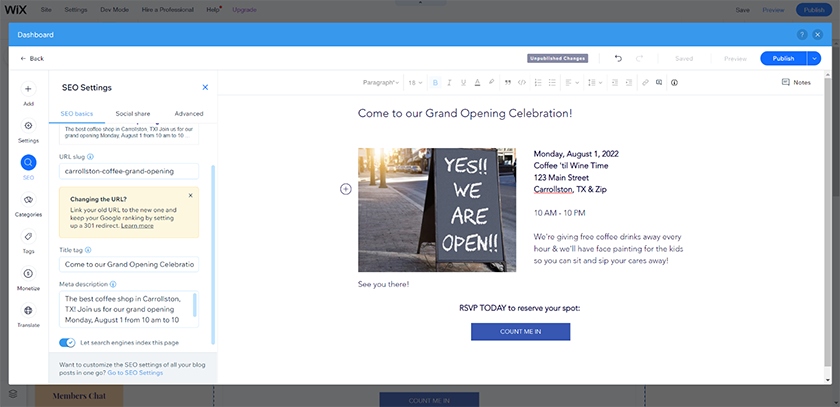Click the COUNT ME IN button
Viewport: 840px width, 407px height.
(520, 331)
